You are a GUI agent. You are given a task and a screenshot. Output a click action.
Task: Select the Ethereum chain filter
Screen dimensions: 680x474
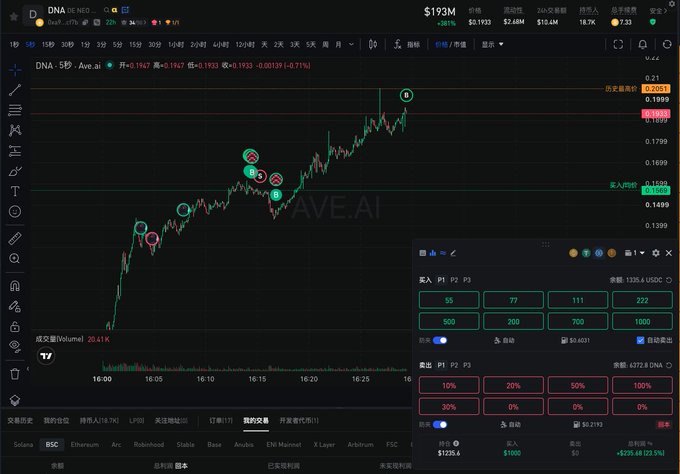pyautogui.click(x=85, y=445)
